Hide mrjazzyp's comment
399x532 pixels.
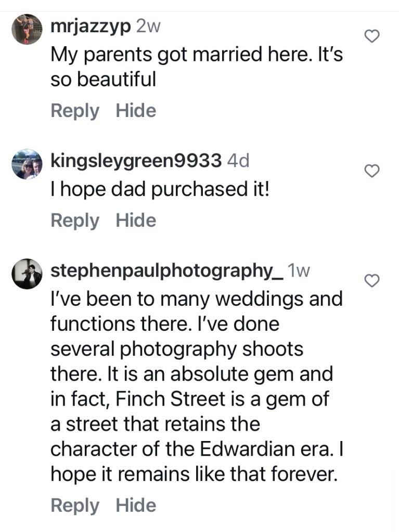click(136, 111)
